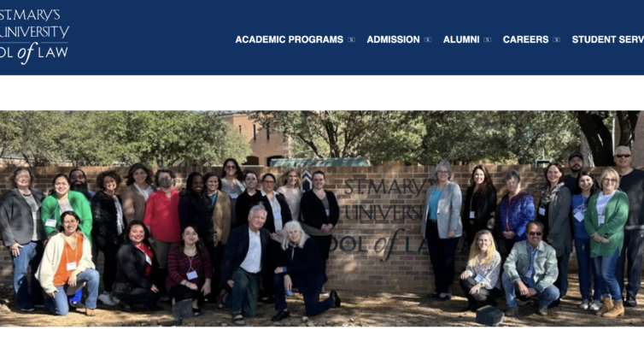Click the black box on the ground
This screenshot has width=644, height=342.
489,315
